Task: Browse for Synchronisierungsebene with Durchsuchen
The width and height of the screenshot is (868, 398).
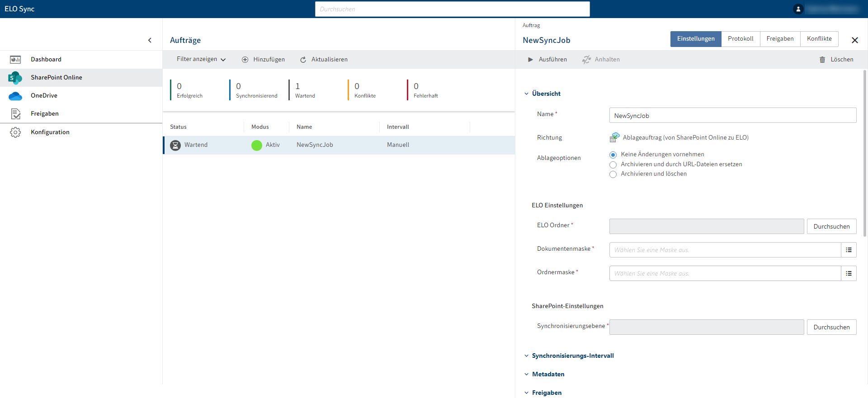Action: 831,327
